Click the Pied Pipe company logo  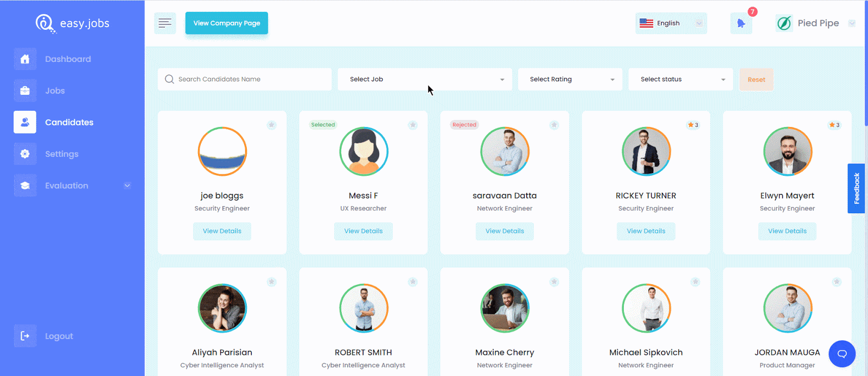click(784, 23)
